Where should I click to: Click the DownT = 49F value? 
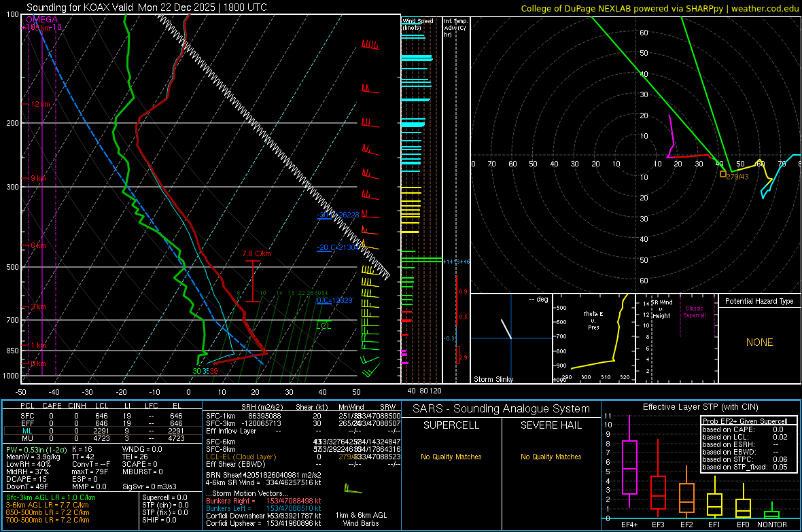click(x=27, y=486)
